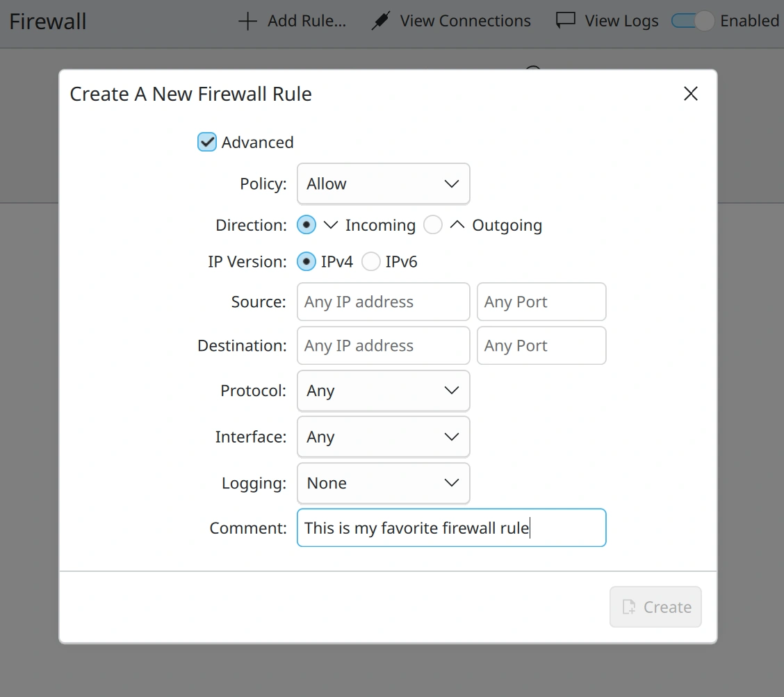The height and width of the screenshot is (697, 784).
Task: Click the View Logs speech-bubble icon
Action: pos(566,21)
